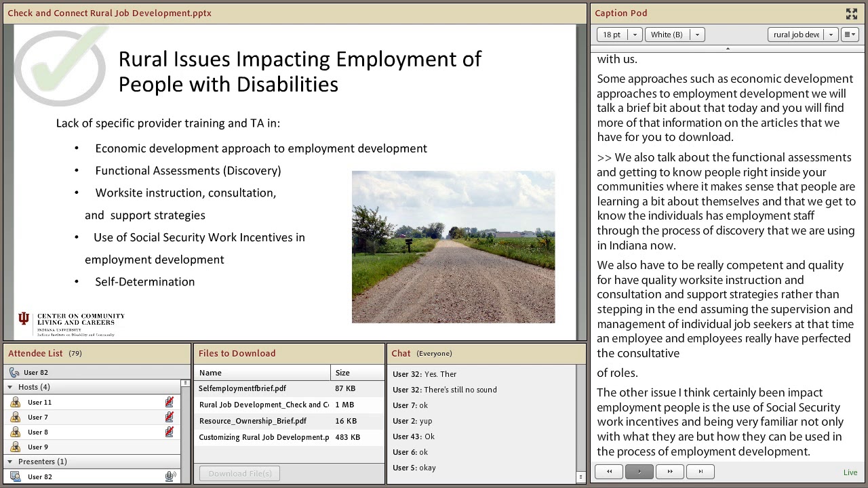
Task: Click the Check and Connect pptx pod title
Action: [109, 13]
